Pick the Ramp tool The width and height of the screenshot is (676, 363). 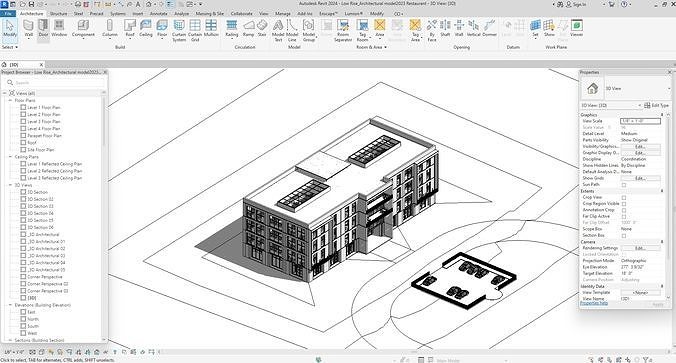[248, 29]
